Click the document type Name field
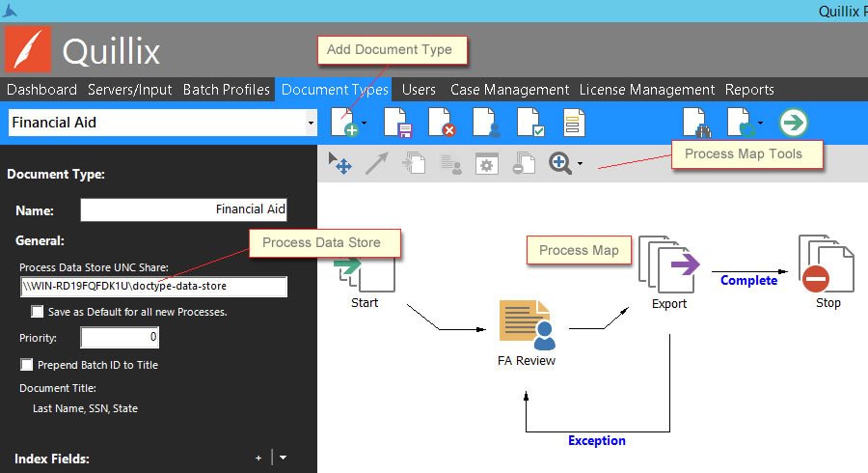This screenshot has width=868, height=473. [184, 209]
